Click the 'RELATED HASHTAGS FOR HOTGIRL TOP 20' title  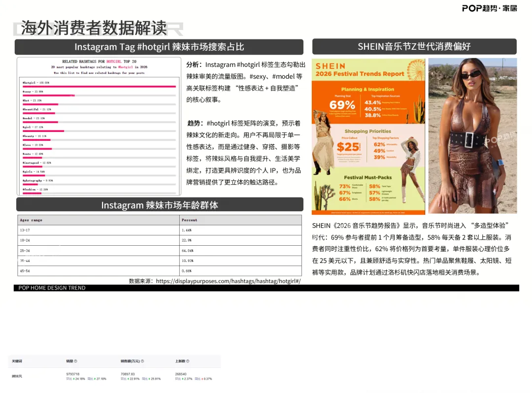[99, 62]
